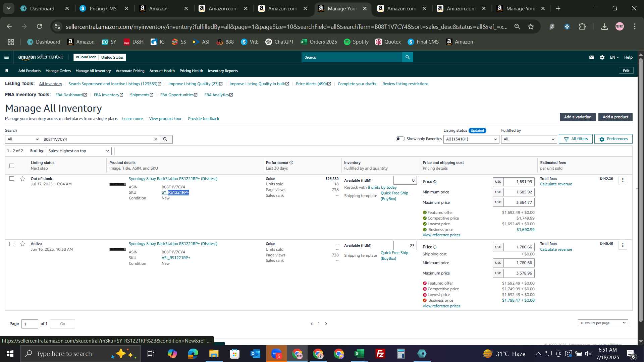Bookmark this page with the star
Viewport: 644px width, 362px height.
(x=531, y=26)
